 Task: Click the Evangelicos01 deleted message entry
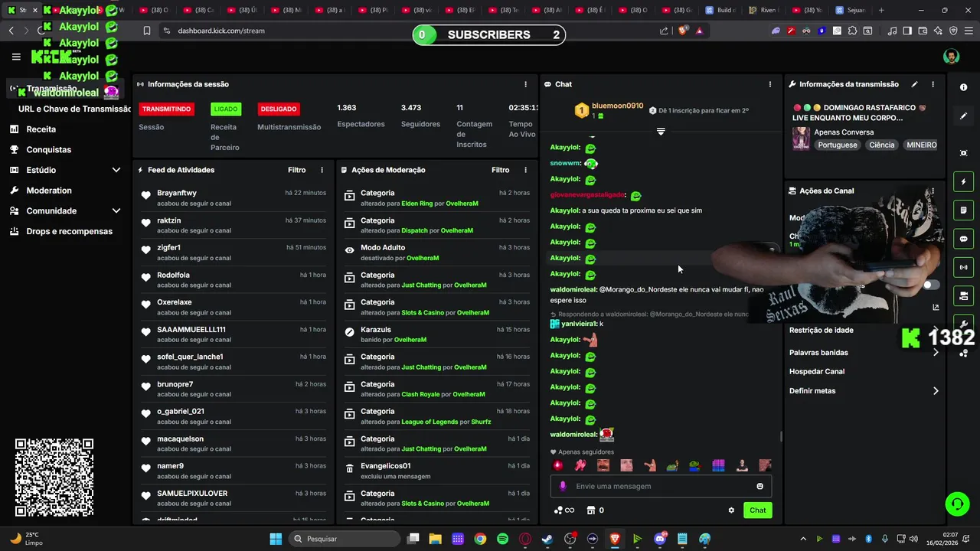(436, 471)
